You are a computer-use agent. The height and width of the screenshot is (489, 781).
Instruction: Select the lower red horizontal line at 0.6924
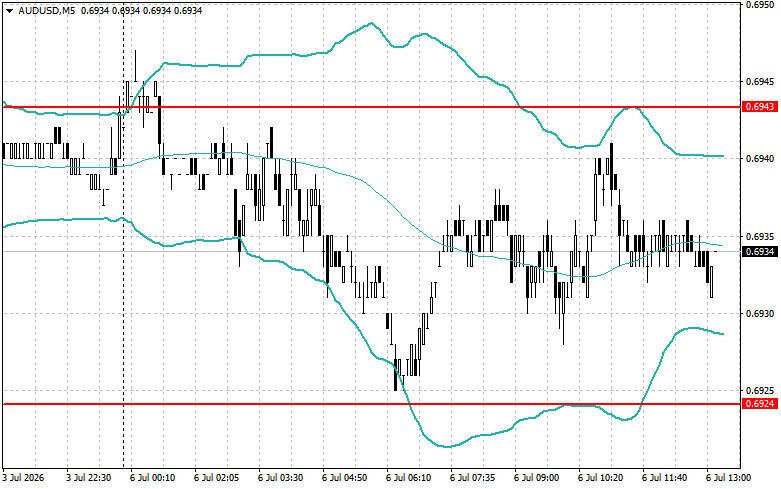371,404
